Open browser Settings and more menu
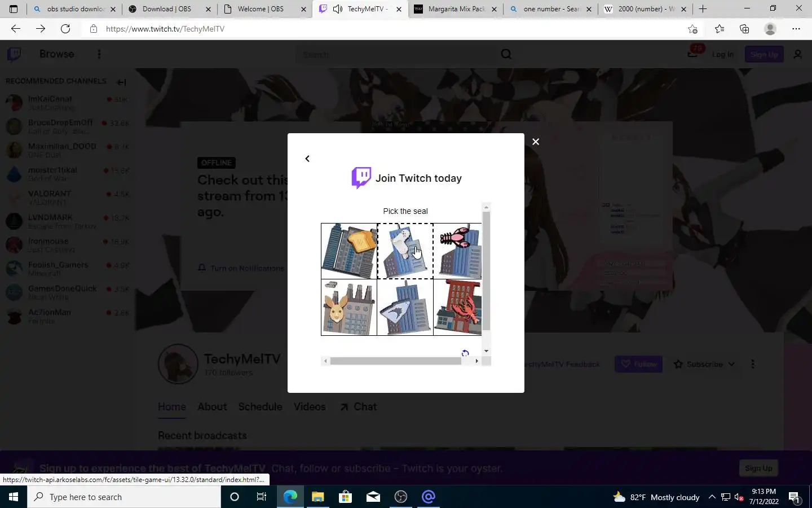812x508 pixels. pyautogui.click(x=796, y=29)
